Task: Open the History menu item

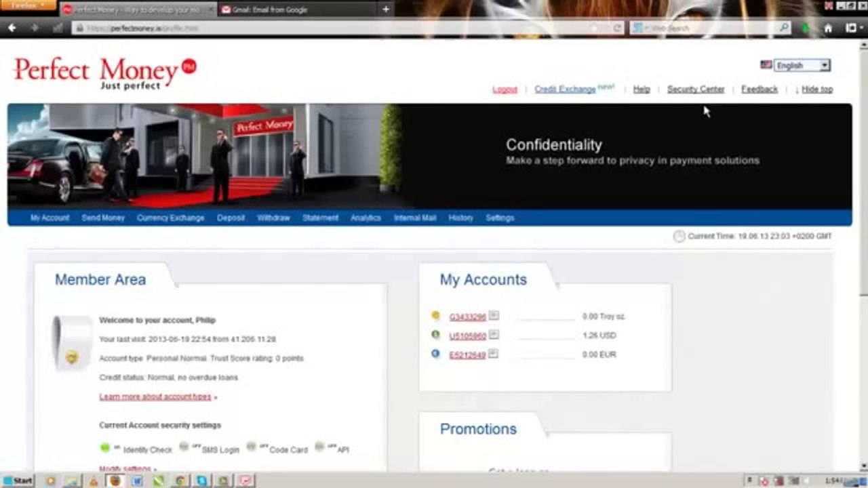Action: (x=460, y=218)
